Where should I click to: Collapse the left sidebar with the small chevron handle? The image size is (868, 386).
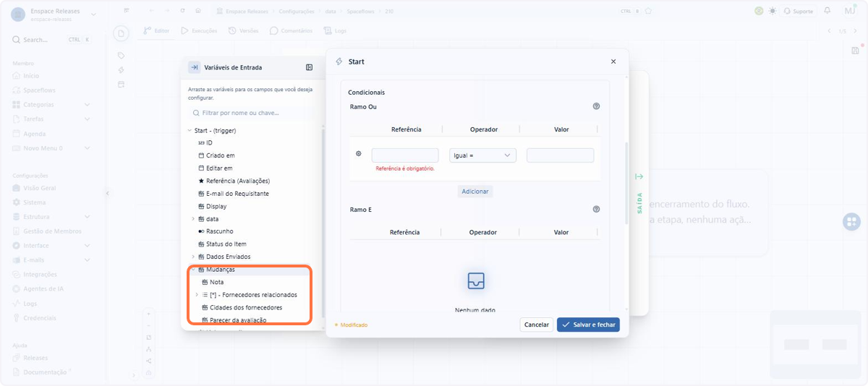click(x=107, y=193)
